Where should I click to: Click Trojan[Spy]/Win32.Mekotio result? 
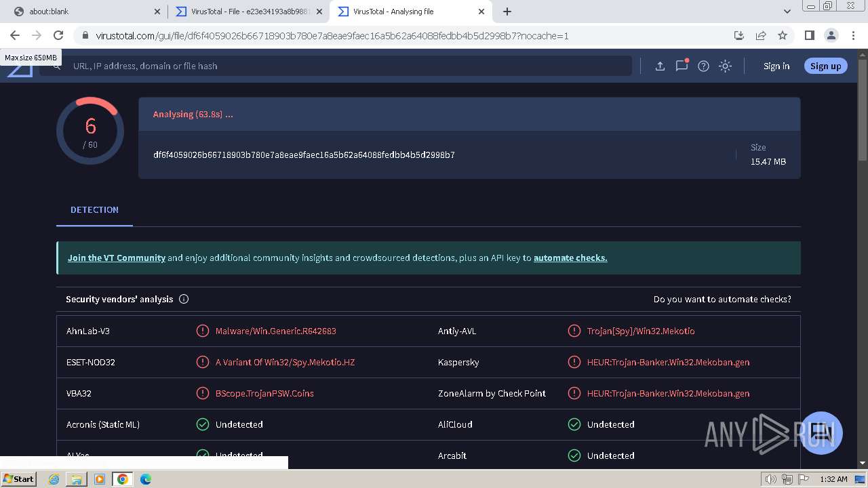point(641,331)
